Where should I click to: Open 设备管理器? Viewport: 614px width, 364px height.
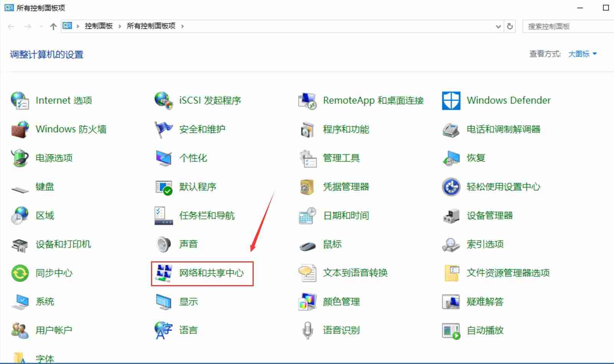(x=490, y=215)
